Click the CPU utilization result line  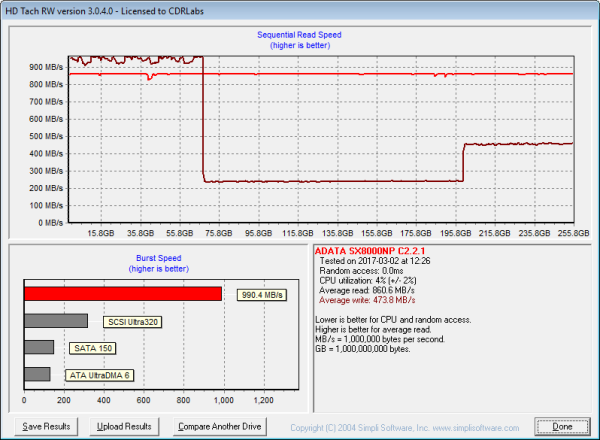click(x=370, y=278)
